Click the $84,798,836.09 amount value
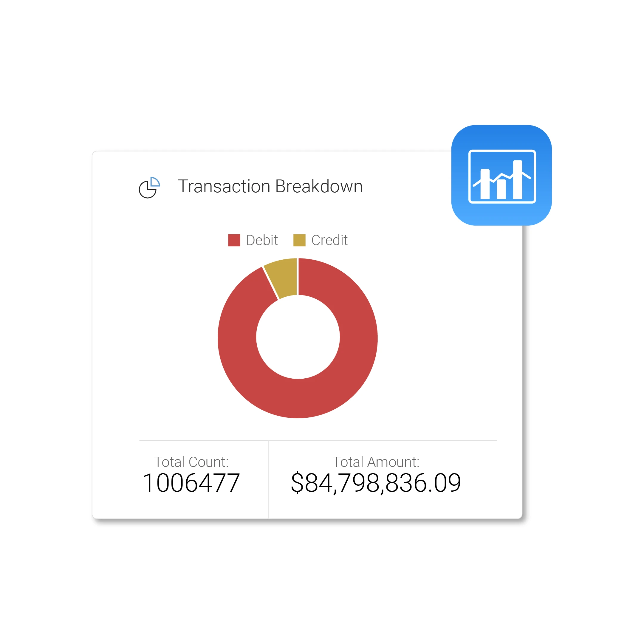This screenshot has width=644, height=644. click(x=376, y=483)
